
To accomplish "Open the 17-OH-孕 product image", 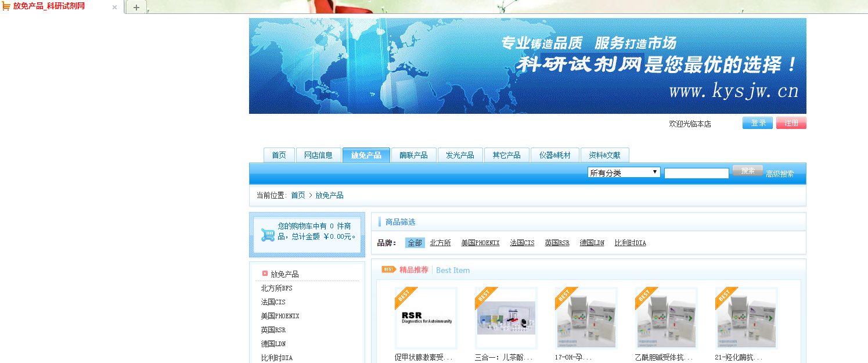I will coord(586,318).
